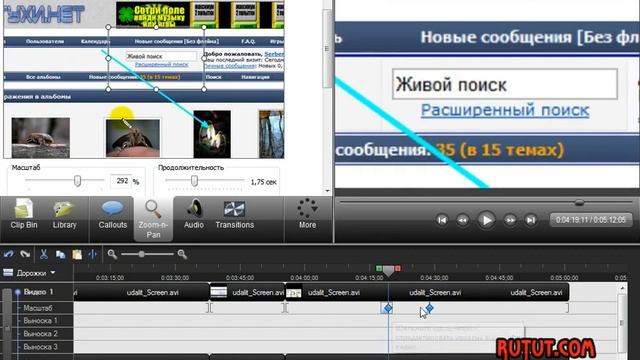Viewport: 640px width, 360px height.
Task: Click the white flower photo thumbnail
Action: click(x=212, y=134)
